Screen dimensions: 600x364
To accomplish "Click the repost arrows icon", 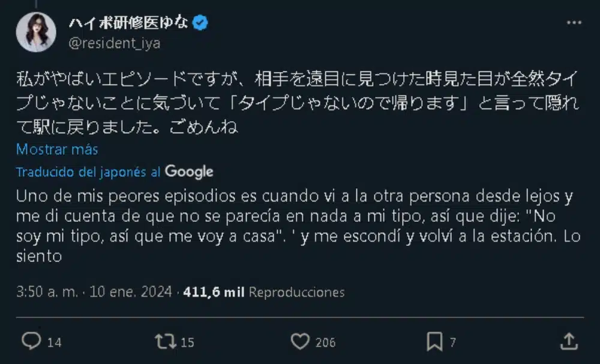I will pyautogui.click(x=164, y=342).
